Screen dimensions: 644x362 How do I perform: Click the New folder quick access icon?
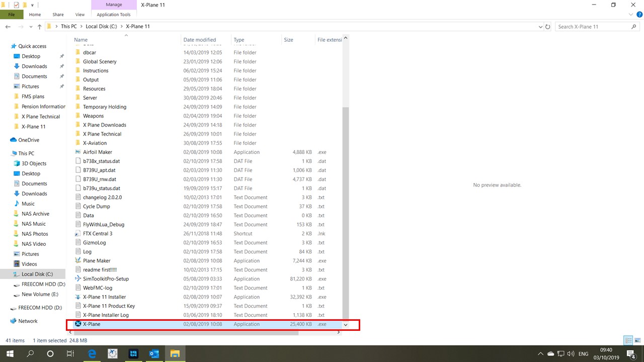pyautogui.click(x=24, y=5)
